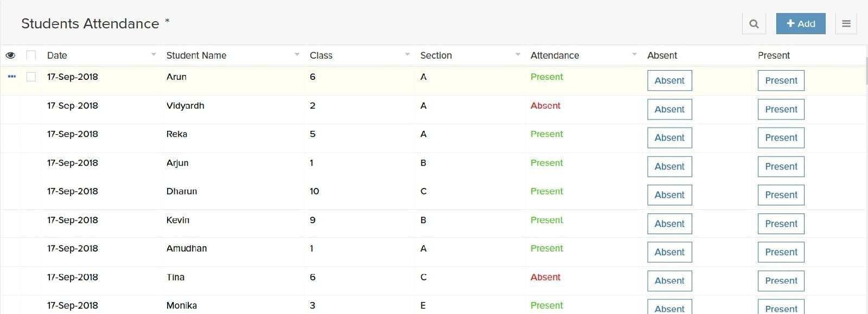Open the Section column dropdown arrow
Image resolution: width=868 pixels, height=314 pixels.
click(518, 54)
